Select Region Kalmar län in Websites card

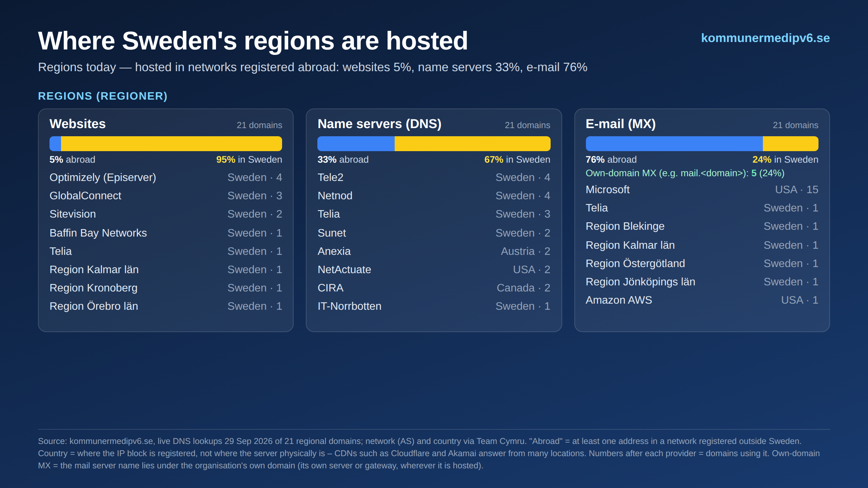[x=166, y=269]
